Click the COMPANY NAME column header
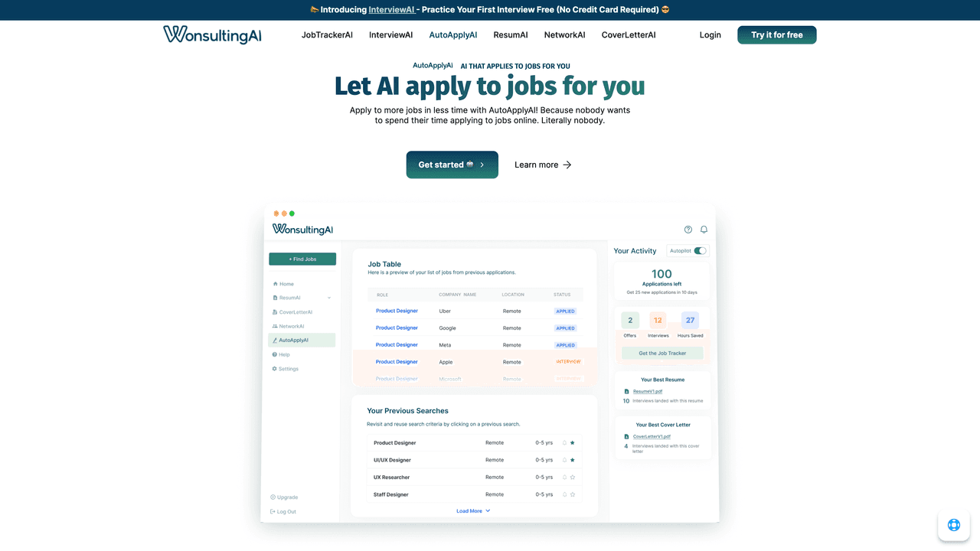The height and width of the screenshot is (551, 980). tap(458, 295)
